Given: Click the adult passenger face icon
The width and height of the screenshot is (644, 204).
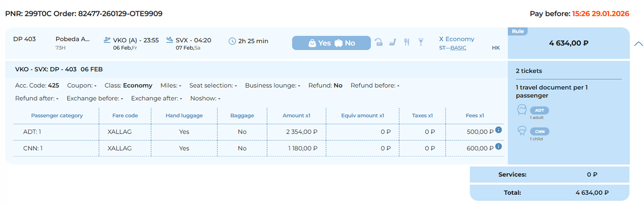Looking at the screenshot, I should [522, 110].
